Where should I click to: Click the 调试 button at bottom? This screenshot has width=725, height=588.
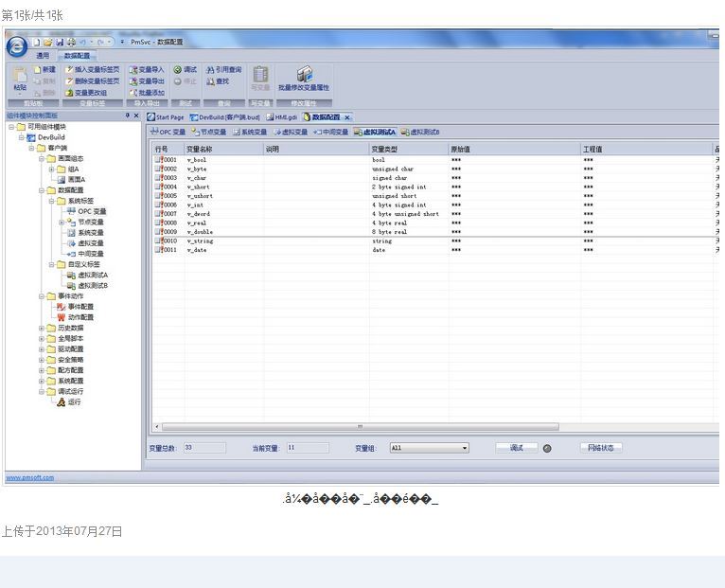(x=517, y=448)
